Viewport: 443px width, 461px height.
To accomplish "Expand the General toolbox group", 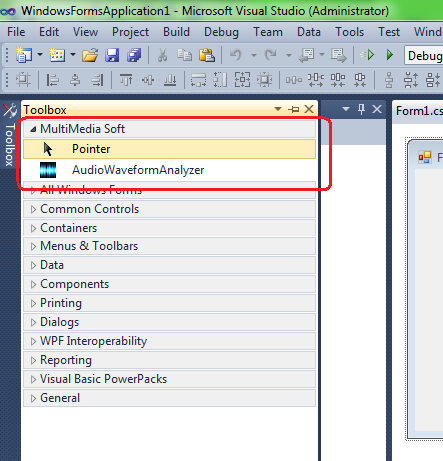I will coord(169,398).
